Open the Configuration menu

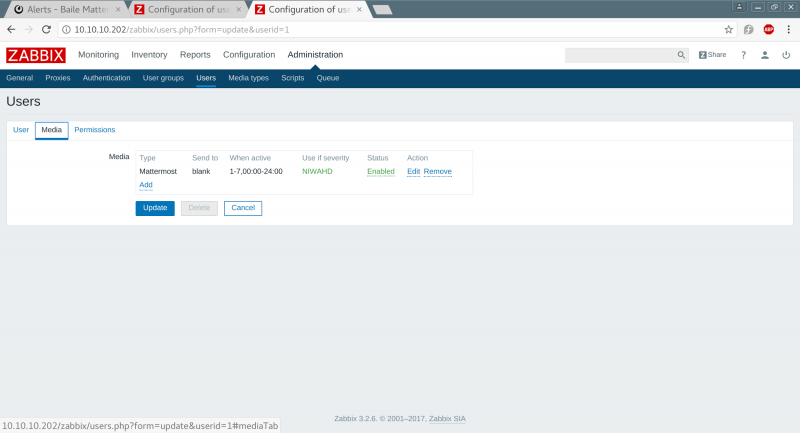coord(249,55)
